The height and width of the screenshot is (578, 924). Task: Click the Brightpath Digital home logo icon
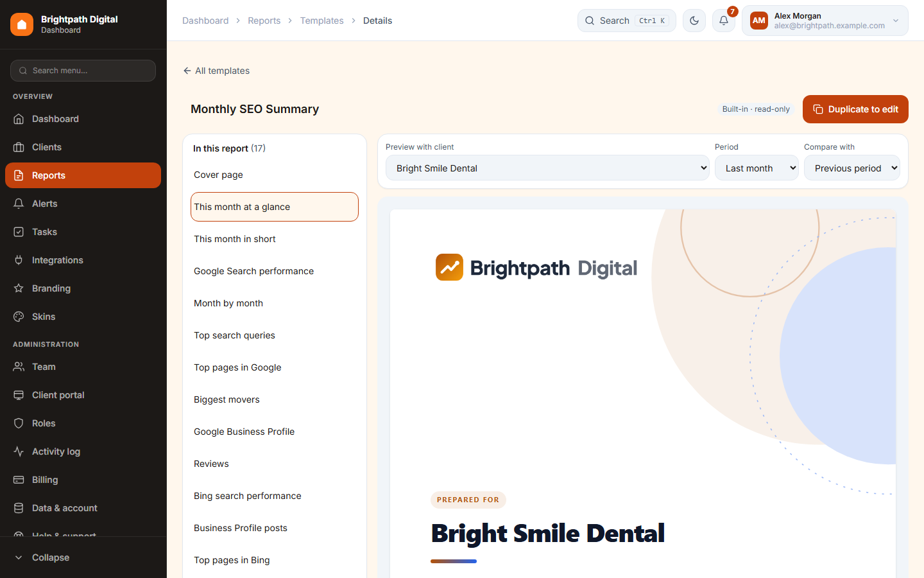pos(22,24)
